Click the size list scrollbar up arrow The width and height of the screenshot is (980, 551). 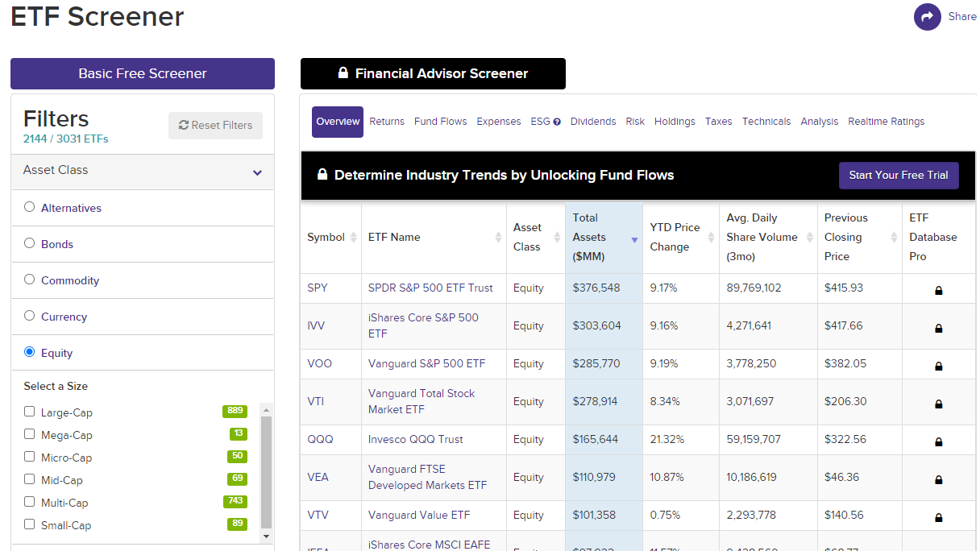click(x=266, y=409)
